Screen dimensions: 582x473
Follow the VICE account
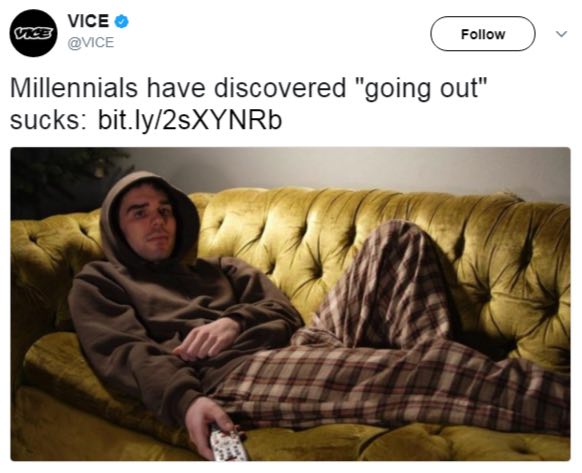(483, 34)
